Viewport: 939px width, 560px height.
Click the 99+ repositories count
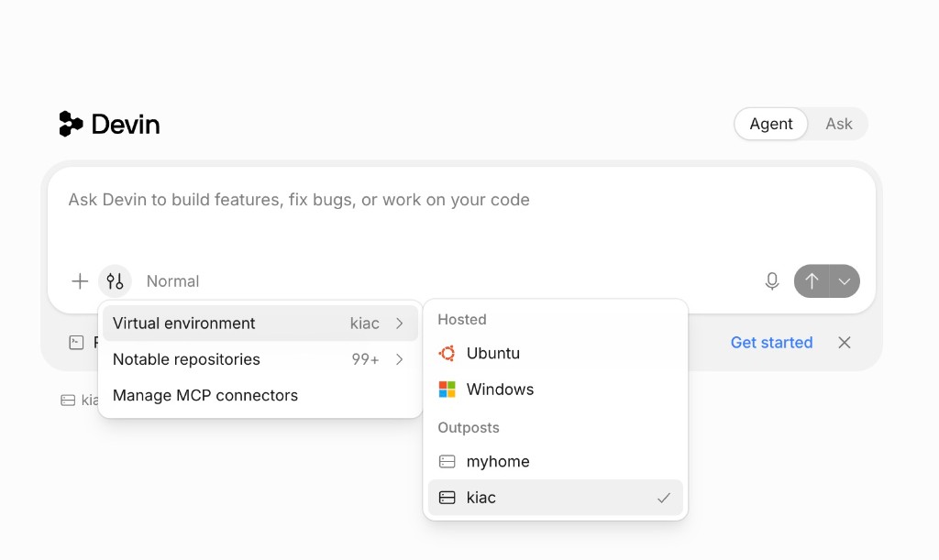coord(365,359)
